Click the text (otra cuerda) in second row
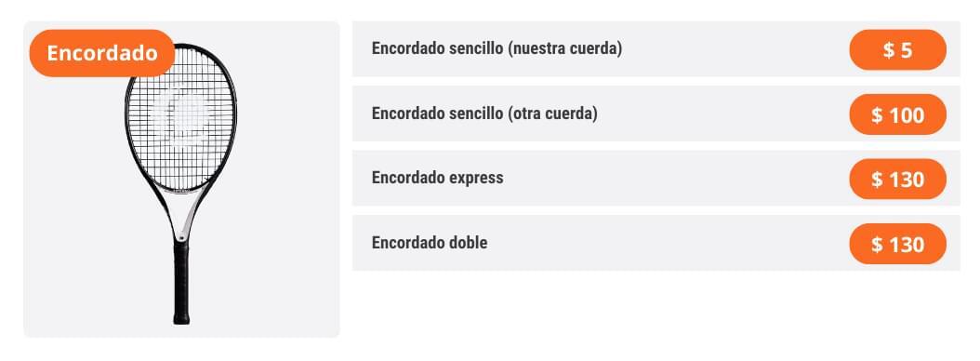 (x=552, y=114)
